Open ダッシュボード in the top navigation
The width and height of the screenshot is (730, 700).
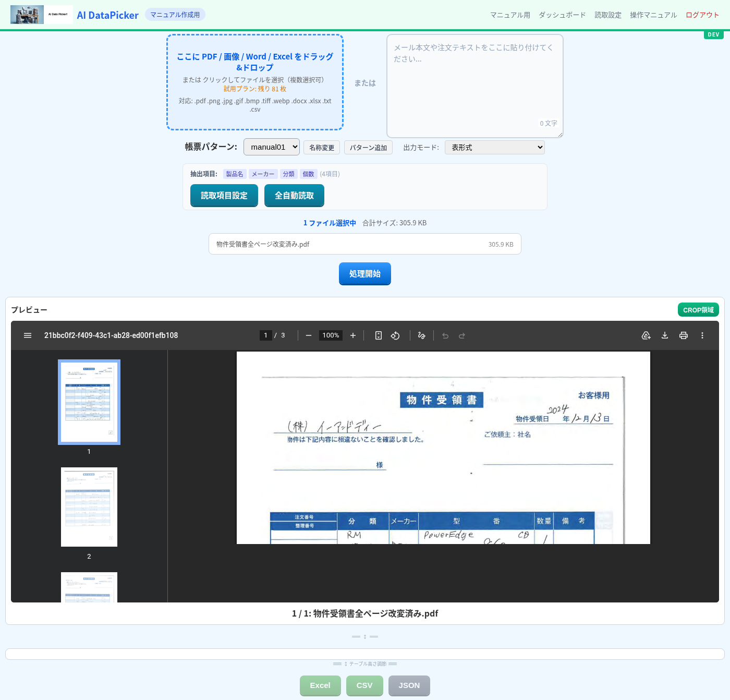coord(562,15)
